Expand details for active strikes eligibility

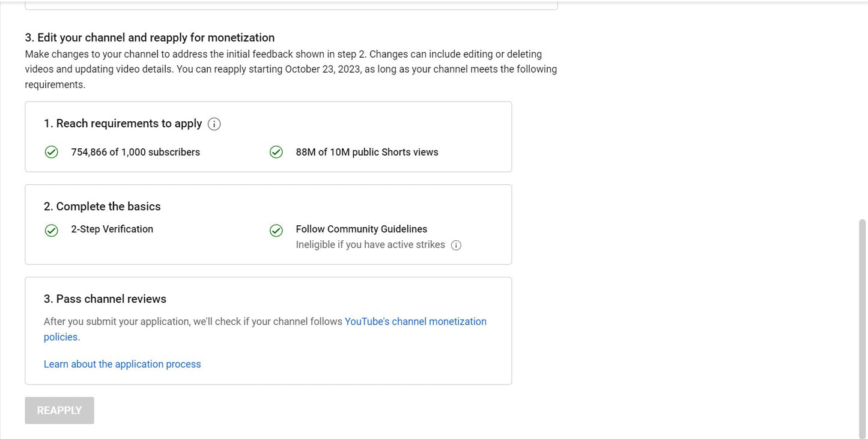point(456,245)
